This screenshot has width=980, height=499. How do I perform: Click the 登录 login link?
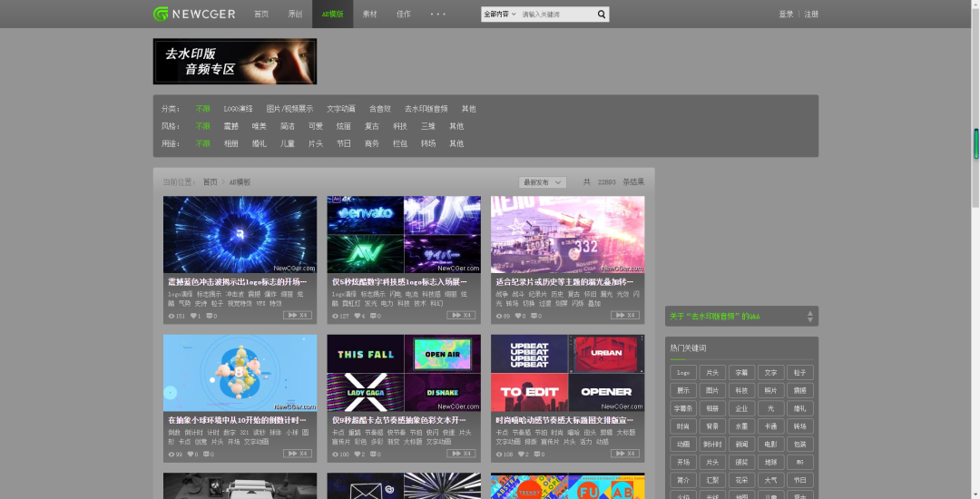tap(786, 14)
